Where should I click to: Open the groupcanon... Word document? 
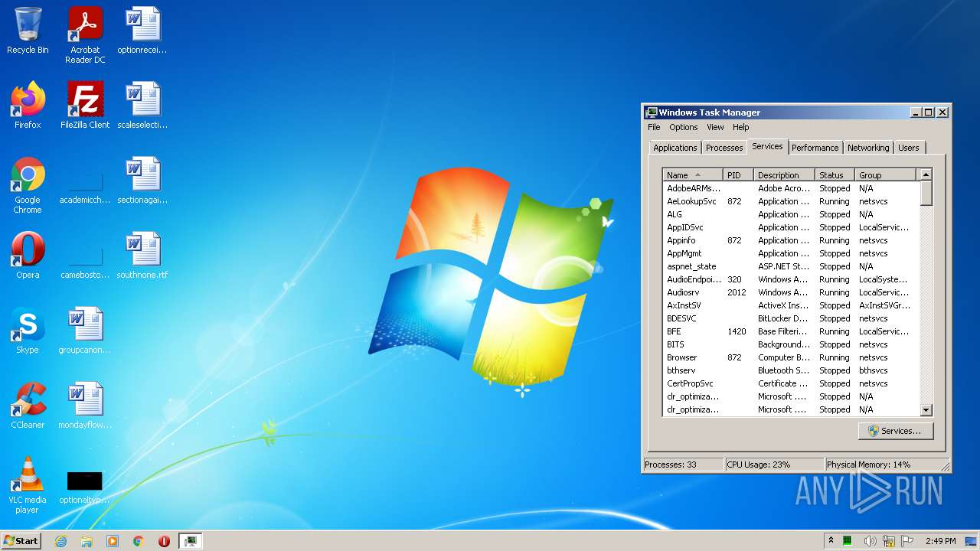[x=85, y=331]
